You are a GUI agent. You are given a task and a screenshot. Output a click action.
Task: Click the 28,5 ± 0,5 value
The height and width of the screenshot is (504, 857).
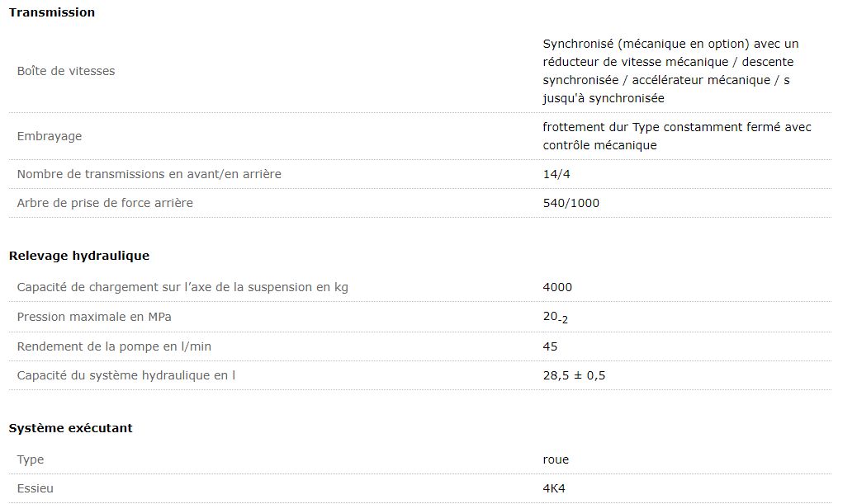click(574, 375)
